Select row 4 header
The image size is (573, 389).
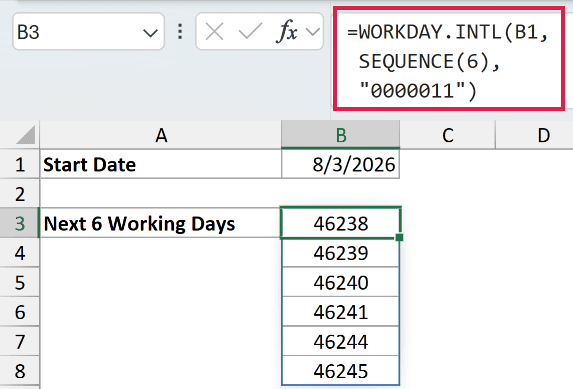point(20,253)
